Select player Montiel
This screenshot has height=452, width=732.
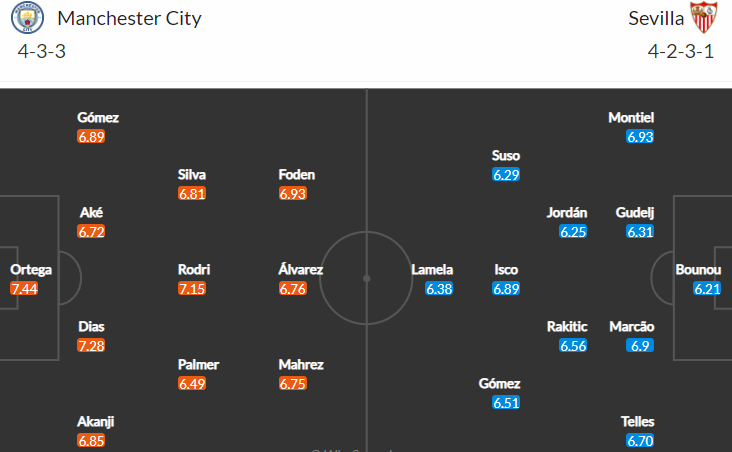point(631,117)
